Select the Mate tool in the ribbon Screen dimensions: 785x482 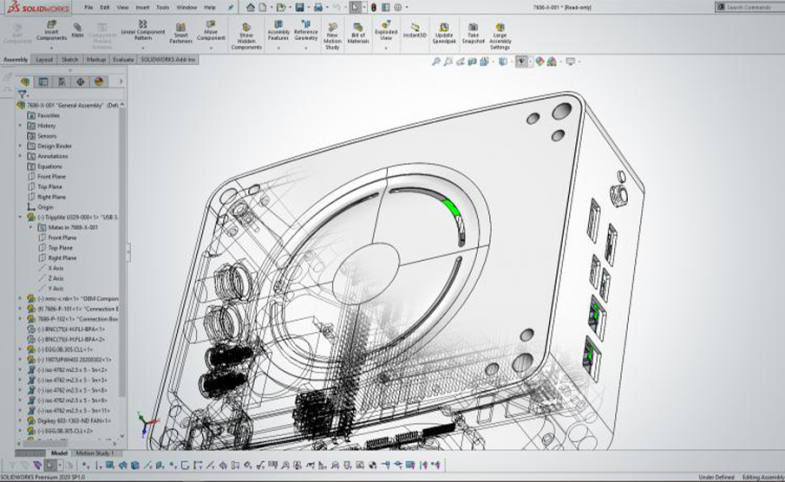pyautogui.click(x=77, y=31)
